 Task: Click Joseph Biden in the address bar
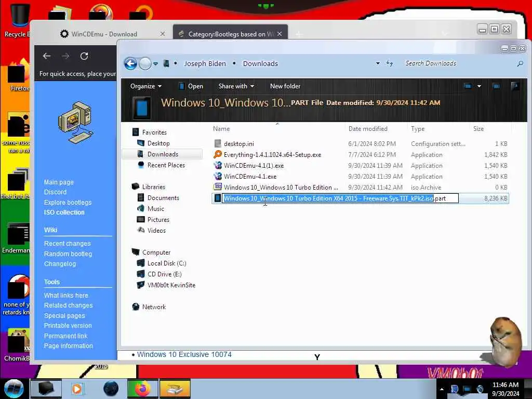pyautogui.click(x=205, y=63)
